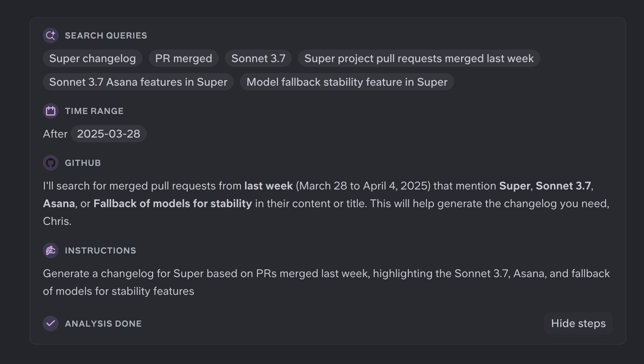Select "Model fallback stability feature in Super" chip
Screen dimensions: 644x364
[x=347, y=82]
